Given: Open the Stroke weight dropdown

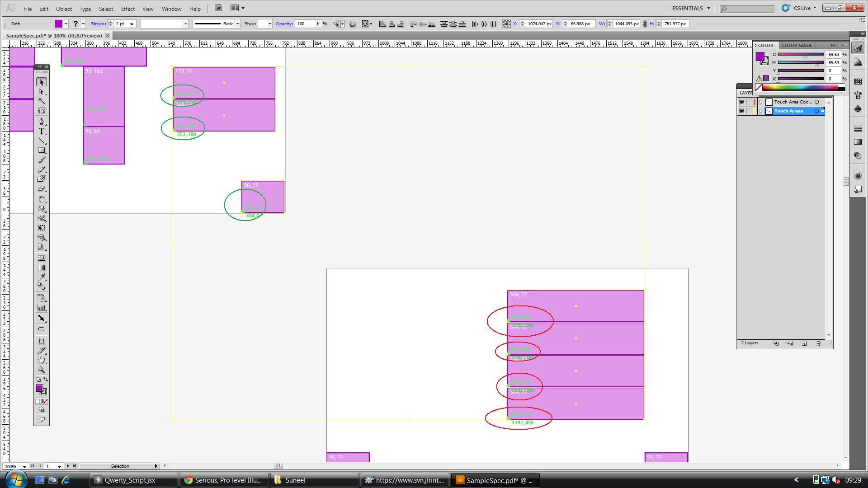Looking at the screenshot, I should pos(131,23).
